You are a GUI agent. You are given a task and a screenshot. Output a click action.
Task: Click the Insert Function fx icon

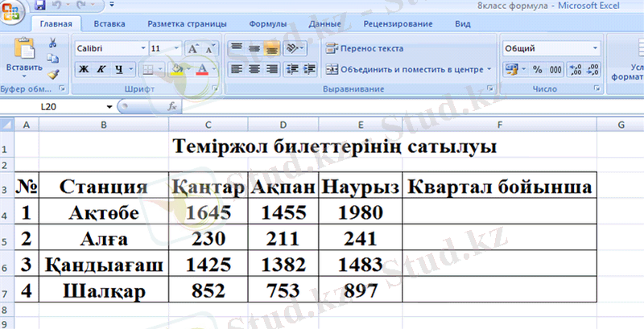(171, 106)
